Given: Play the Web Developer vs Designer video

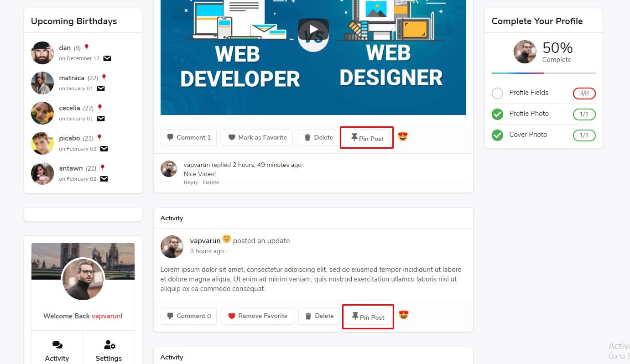Looking at the screenshot, I should pos(313,30).
